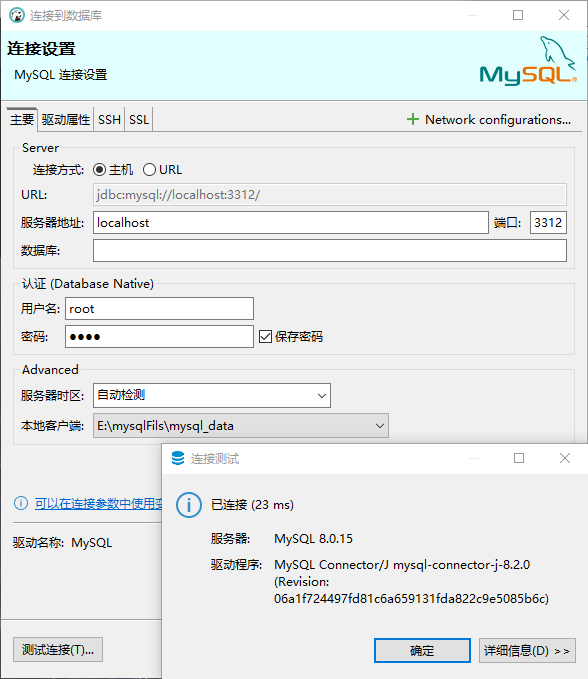Open the SSL tab
The height and width of the screenshot is (679, 588).
point(139,120)
